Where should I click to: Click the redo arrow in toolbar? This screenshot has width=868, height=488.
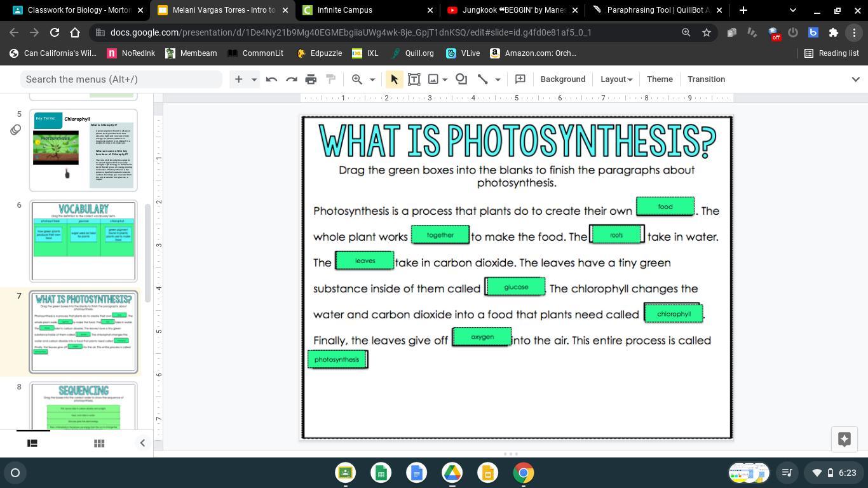pyautogui.click(x=292, y=79)
